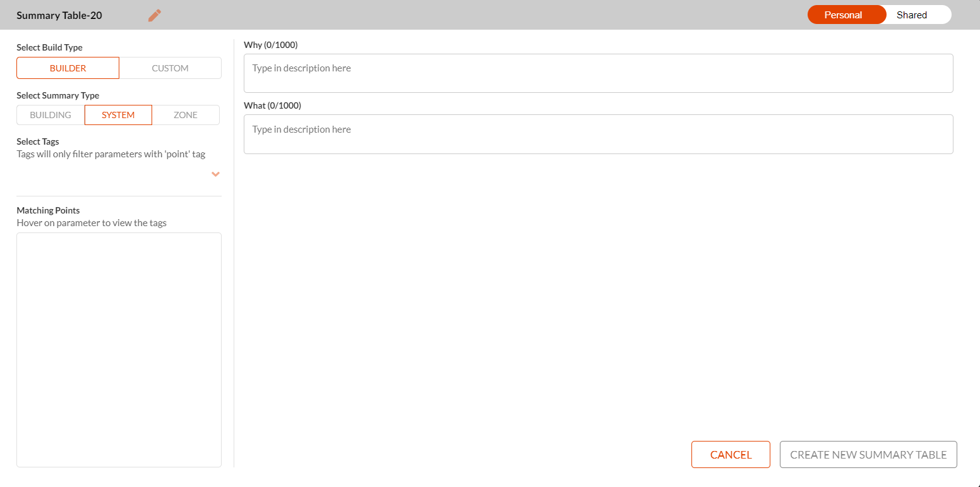Image resolution: width=980 pixels, height=487 pixels.
Task: Choose SYSTEM as the summary type
Action: [x=118, y=115]
